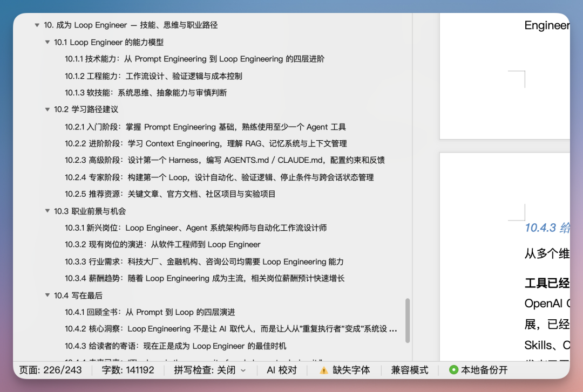Click the OpenAI line in document page
Screen dimensions: 583x392
coord(547,304)
